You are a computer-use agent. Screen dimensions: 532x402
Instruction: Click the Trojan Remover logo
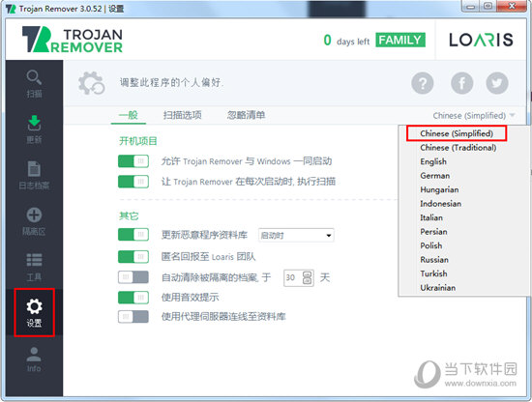coord(73,40)
